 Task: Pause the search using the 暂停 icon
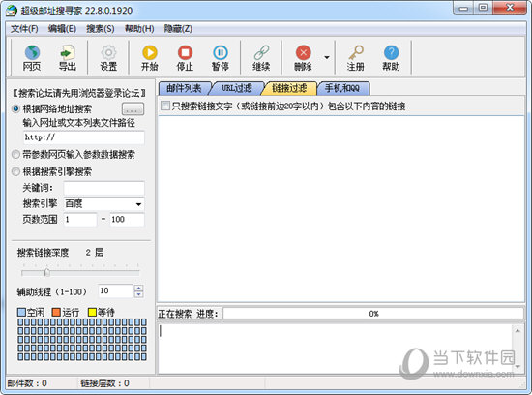(221, 52)
